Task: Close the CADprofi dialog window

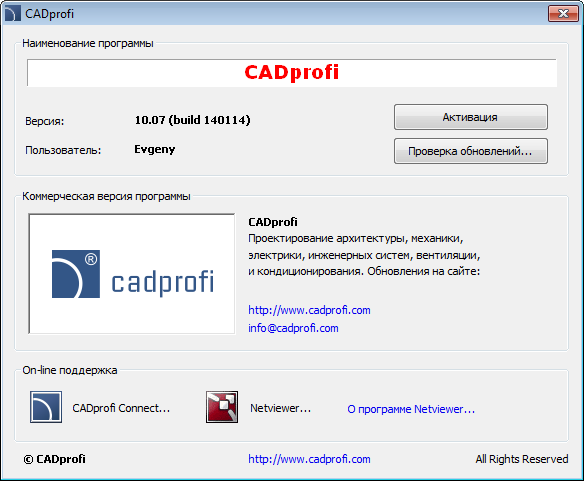Action: (563, 14)
